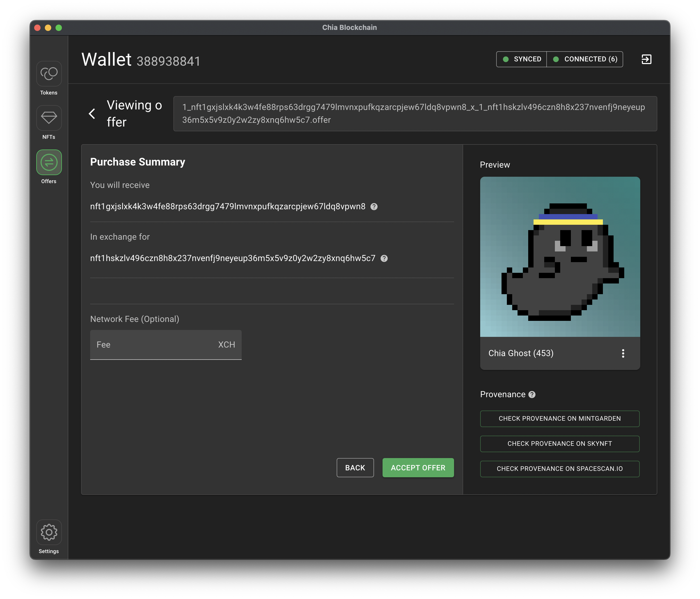
Task: Check provenance on MintGarden
Action: point(560,419)
